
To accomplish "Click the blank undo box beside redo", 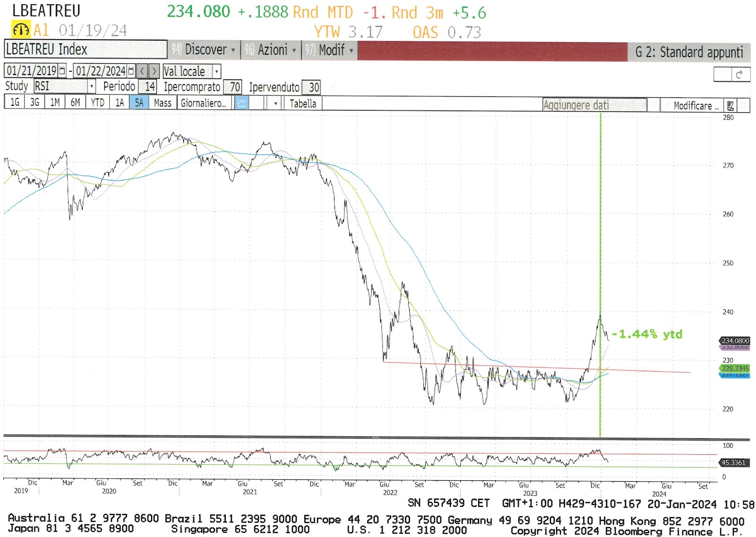I will [722, 75].
